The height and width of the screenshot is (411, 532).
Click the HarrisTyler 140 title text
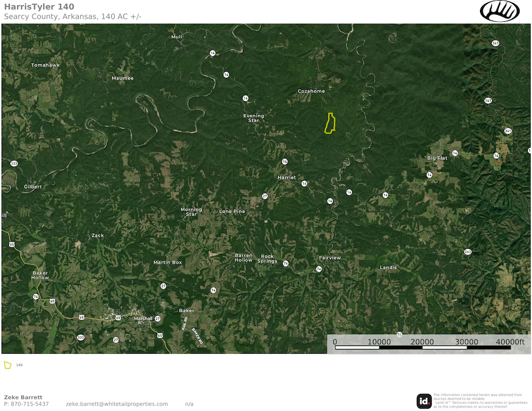pos(39,6)
